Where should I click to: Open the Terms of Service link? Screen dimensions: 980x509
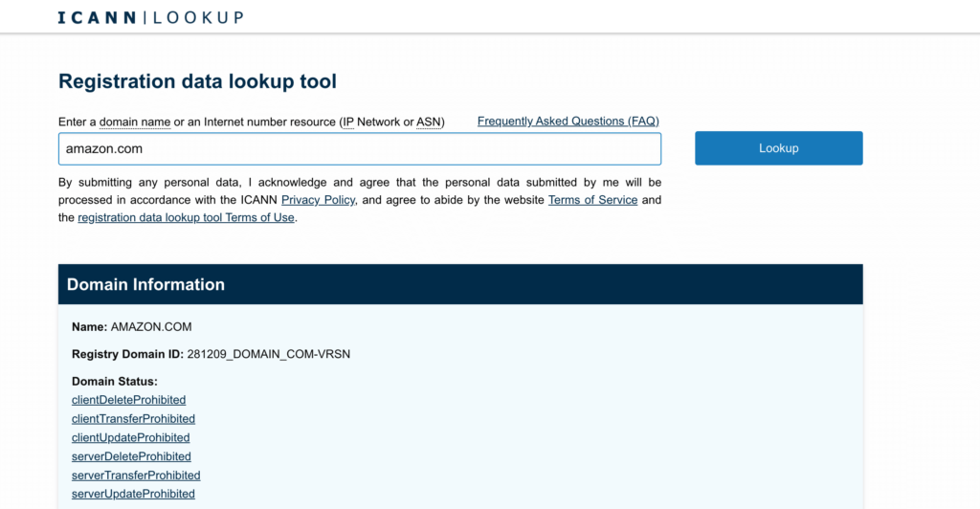tap(592, 200)
